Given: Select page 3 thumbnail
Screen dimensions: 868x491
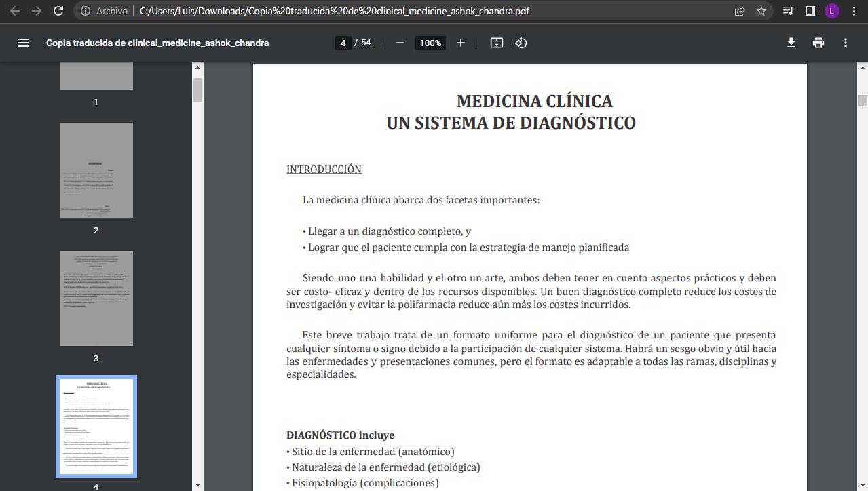Looking at the screenshot, I should [96, 298].
